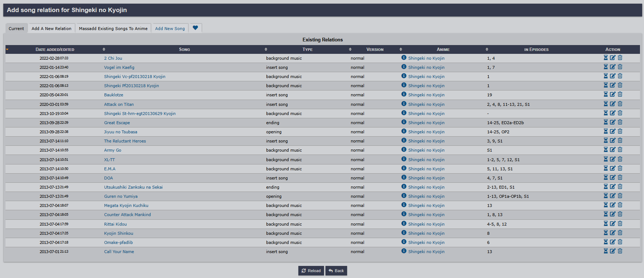Delete the Kyojin Shinkou relation
The width and height of the screenshot is (644, 278).
pos(620,233)
